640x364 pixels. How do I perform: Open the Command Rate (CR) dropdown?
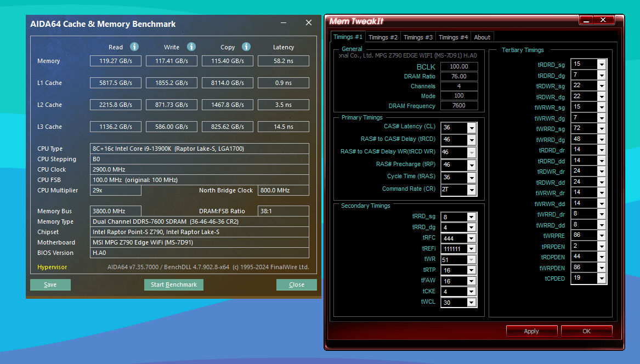(472, 190)
